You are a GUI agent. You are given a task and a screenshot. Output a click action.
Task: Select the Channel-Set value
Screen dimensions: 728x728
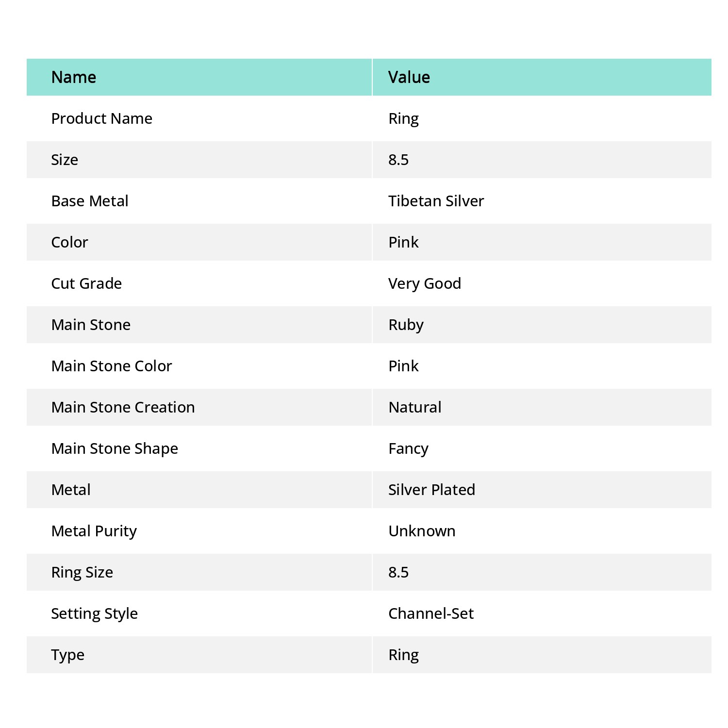point(431,613)
